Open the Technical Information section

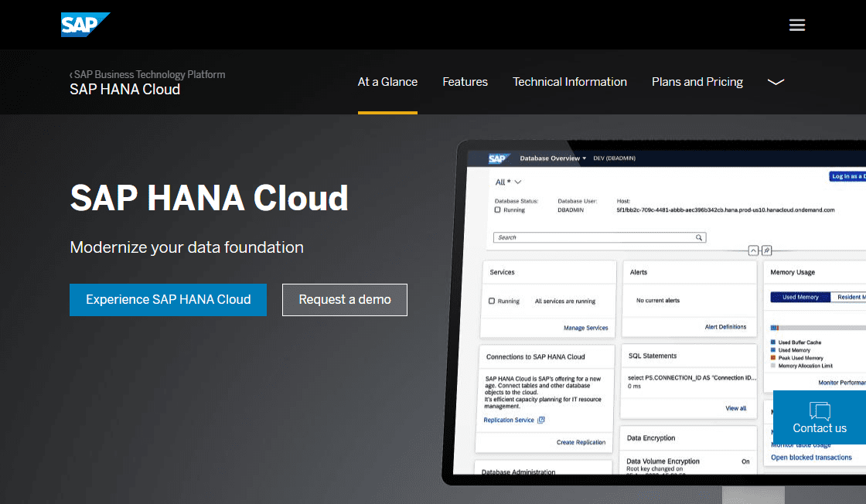[x=570, y=81]
